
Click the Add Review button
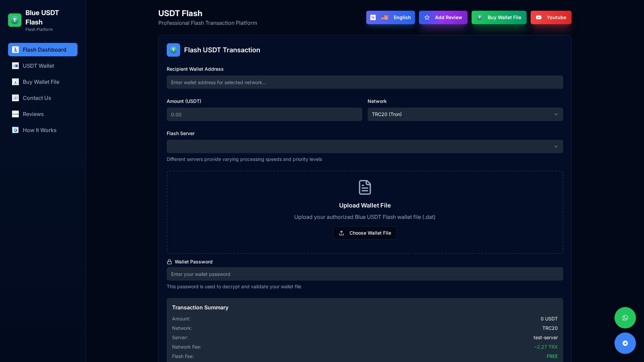(443, 17)
